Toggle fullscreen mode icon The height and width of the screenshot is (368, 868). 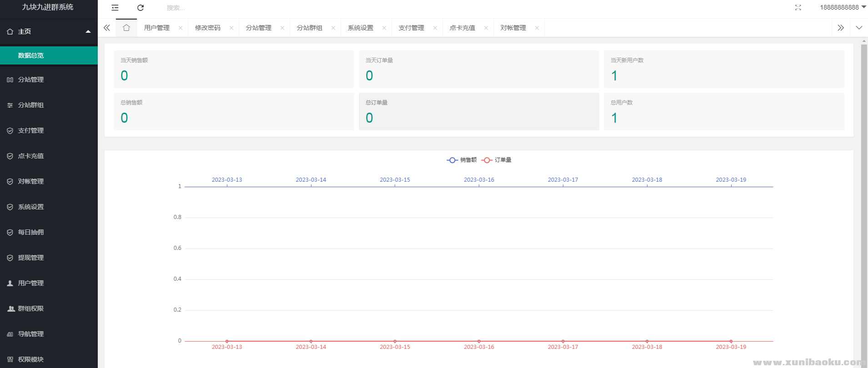798,8
